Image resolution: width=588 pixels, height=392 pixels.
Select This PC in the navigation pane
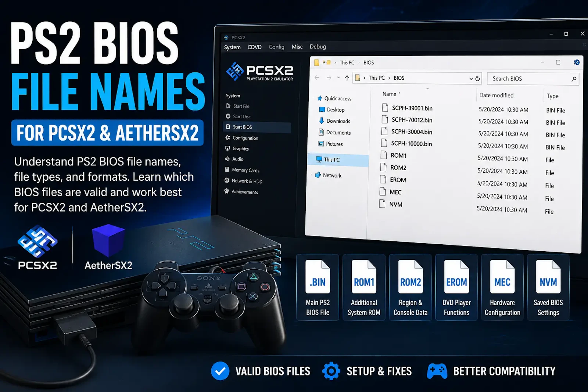coord(338,159)
